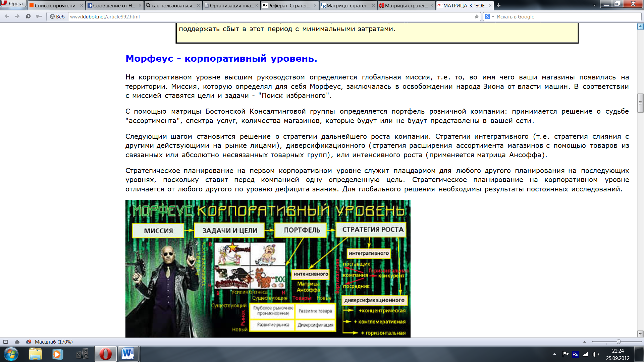Toggle the side panel icon in status bar

(6, 342)
